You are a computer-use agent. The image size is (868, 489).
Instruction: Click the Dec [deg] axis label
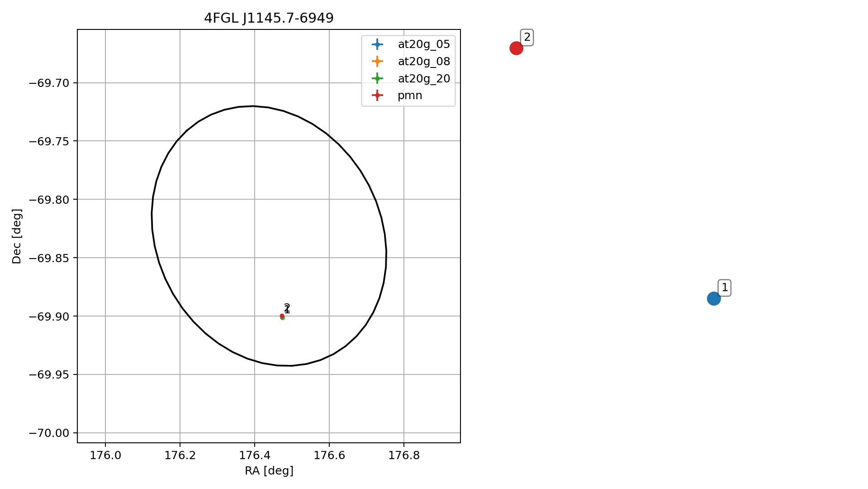coord(17,236)
